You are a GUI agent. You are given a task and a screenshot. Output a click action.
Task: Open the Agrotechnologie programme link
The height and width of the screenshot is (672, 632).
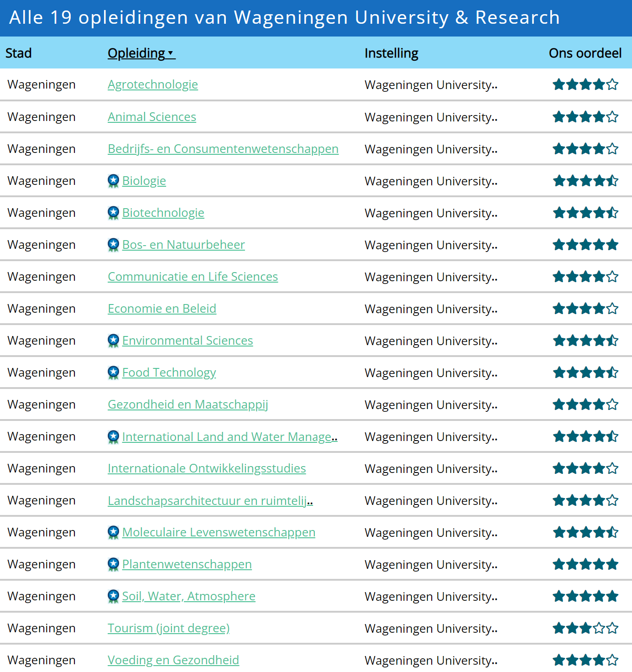(152, 85)
